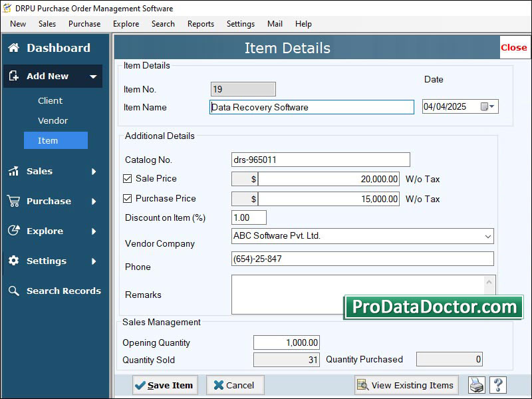This screenshot has width=532, height=399.
Task: Open the print dialog via printer icon
Action: [476, 385]
